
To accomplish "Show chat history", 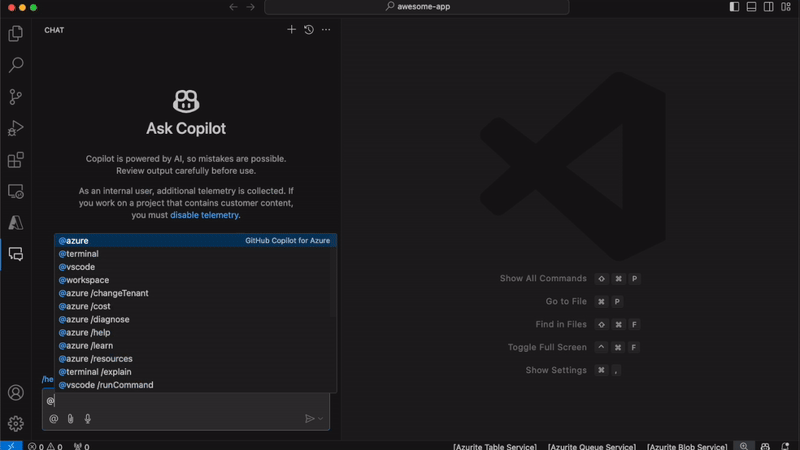I will click(309, 30).
